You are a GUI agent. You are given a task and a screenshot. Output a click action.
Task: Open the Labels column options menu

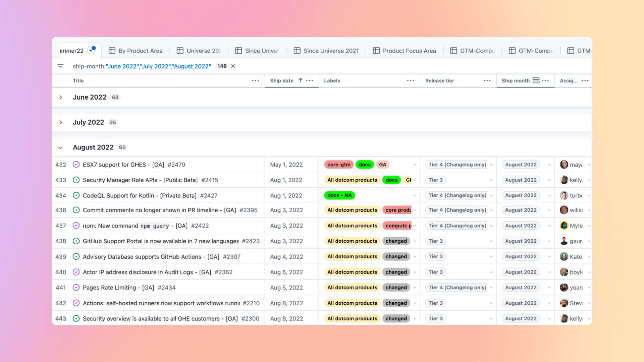[411, 80]
